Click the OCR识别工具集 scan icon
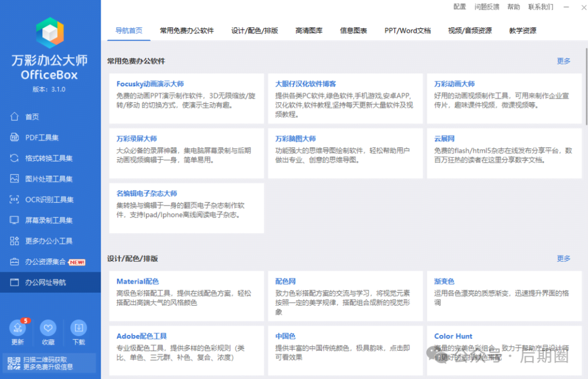 (14, 199)
